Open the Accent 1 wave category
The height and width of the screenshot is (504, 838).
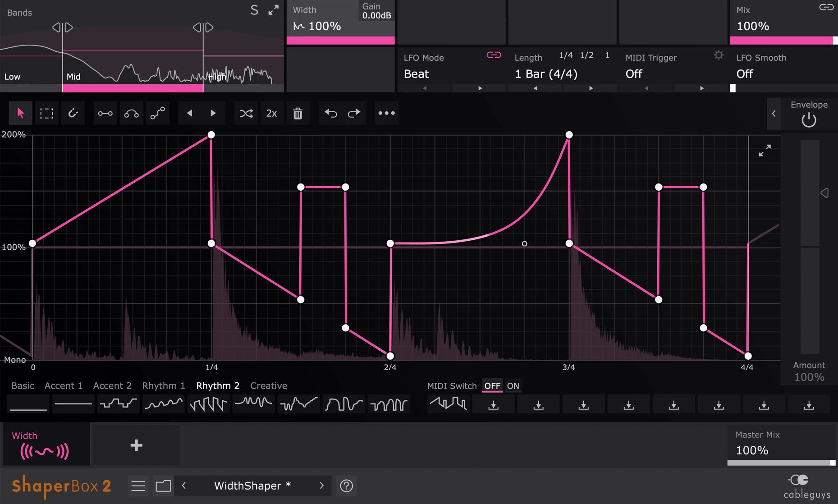pos(63,386)
